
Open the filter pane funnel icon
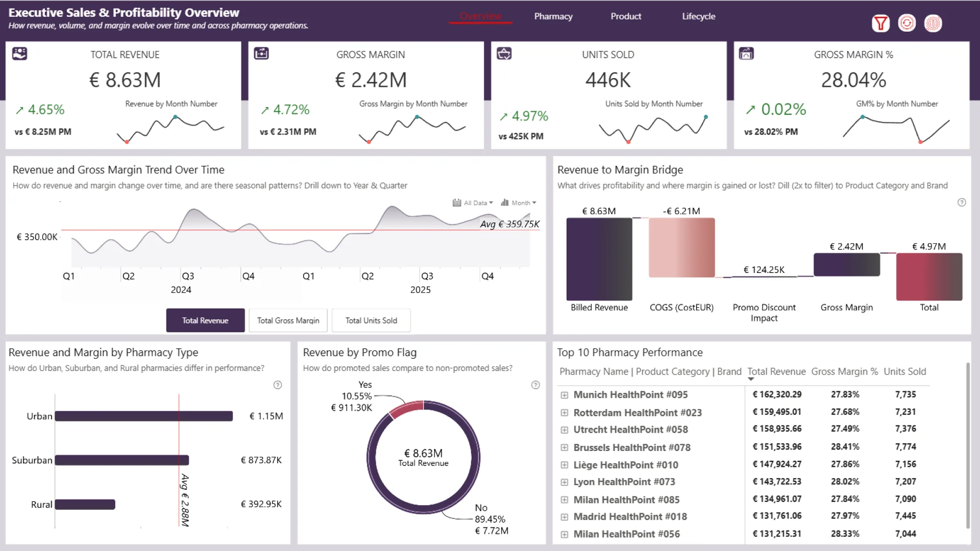[x=880, y=23]
